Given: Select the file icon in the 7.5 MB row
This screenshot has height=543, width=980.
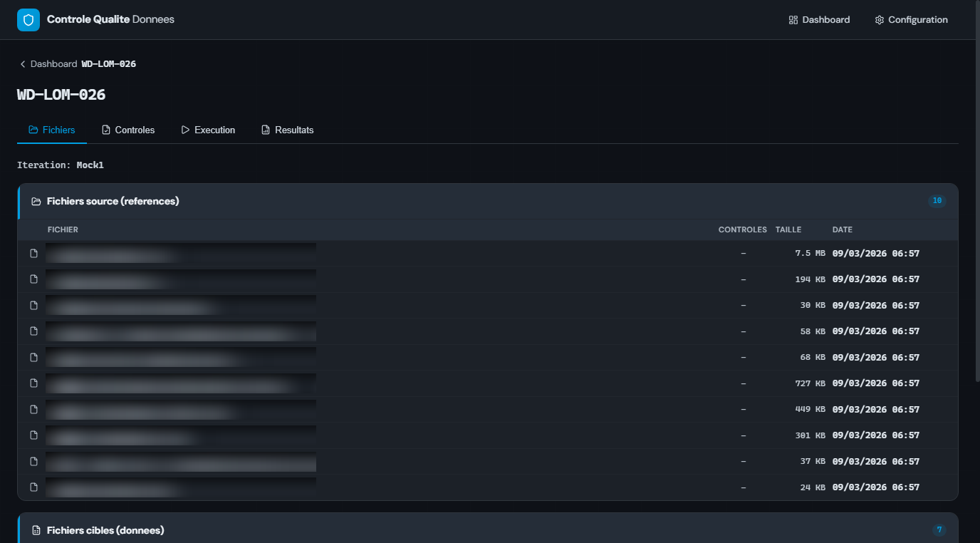Looking at the screenshot, I should 33,254.
